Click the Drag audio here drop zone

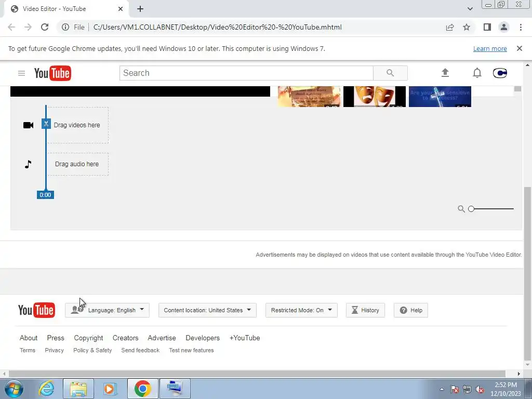(78, 164)
